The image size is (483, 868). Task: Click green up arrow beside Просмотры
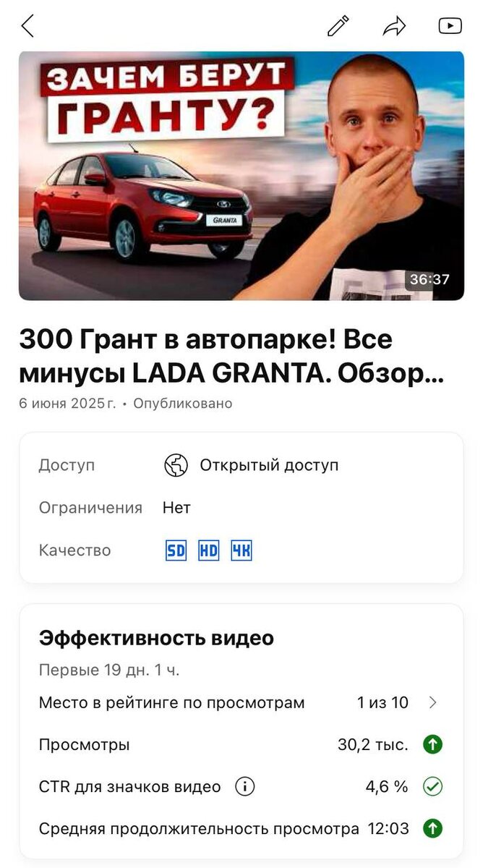pyautogui.click(x=432, y=744)
